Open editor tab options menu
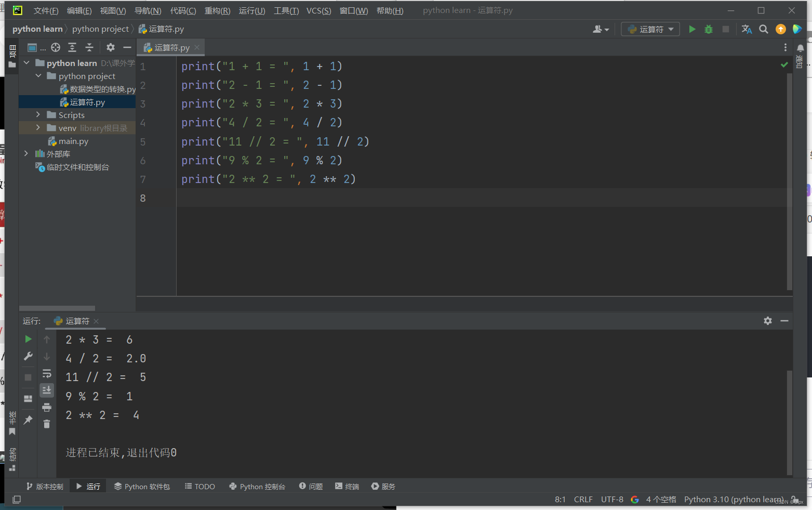The image size is (812, 510). tap(785, 47)
